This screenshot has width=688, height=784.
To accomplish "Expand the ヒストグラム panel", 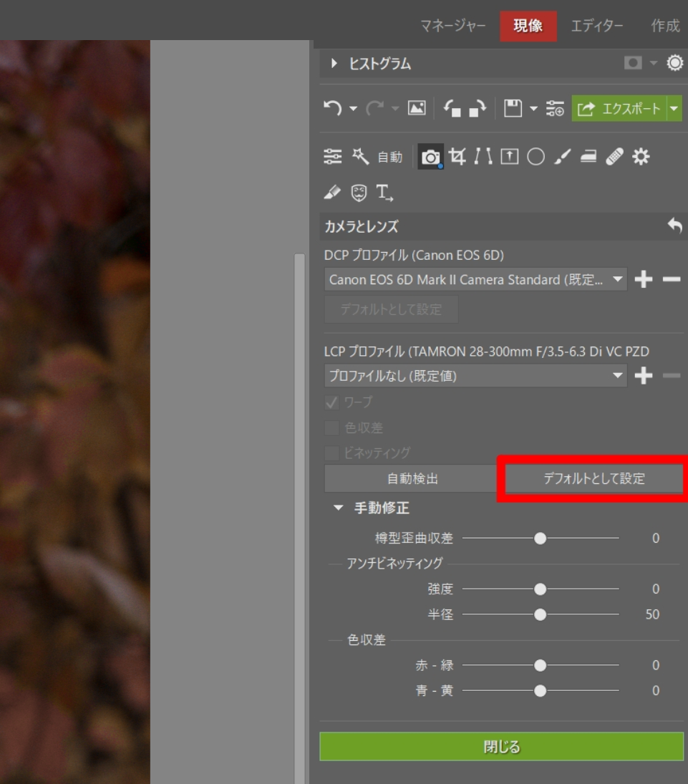I will (334, 64).
